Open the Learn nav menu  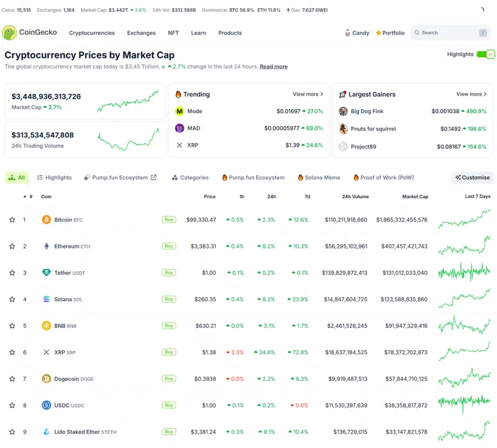[x=198, y=33]
